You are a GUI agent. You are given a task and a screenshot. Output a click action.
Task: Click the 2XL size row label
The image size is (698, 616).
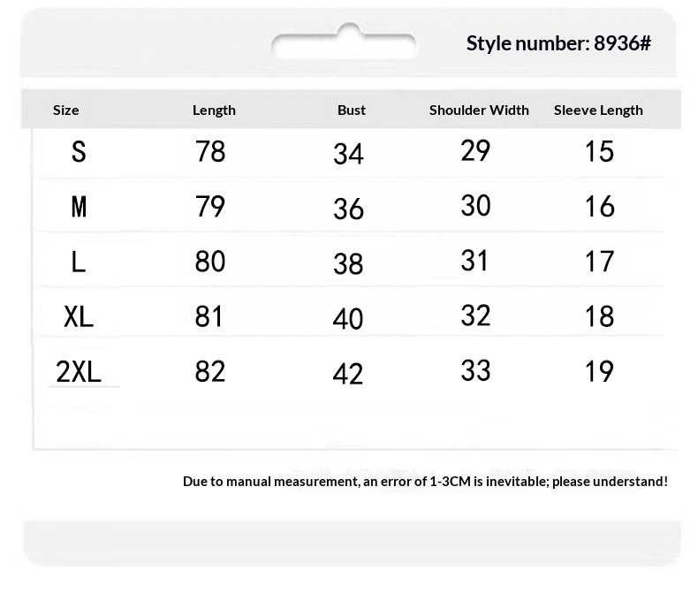point(79,371)
